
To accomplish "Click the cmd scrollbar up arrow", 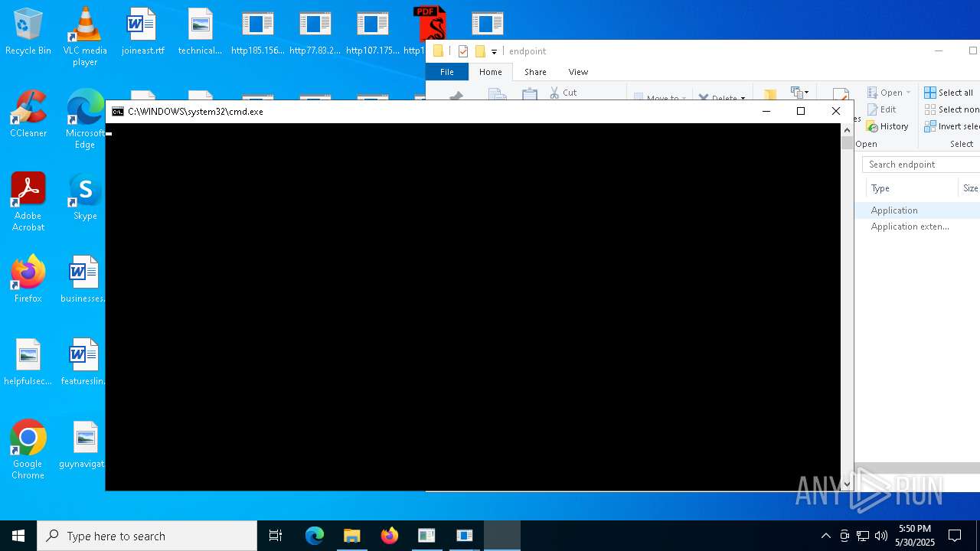I will click(847, 130).
